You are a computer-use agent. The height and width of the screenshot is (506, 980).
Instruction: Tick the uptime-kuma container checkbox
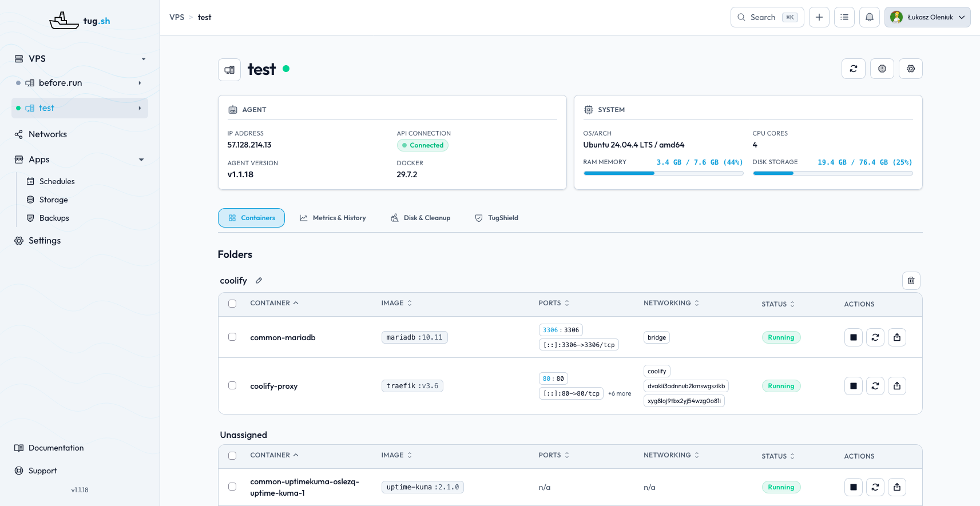click(x=232, y=487)
